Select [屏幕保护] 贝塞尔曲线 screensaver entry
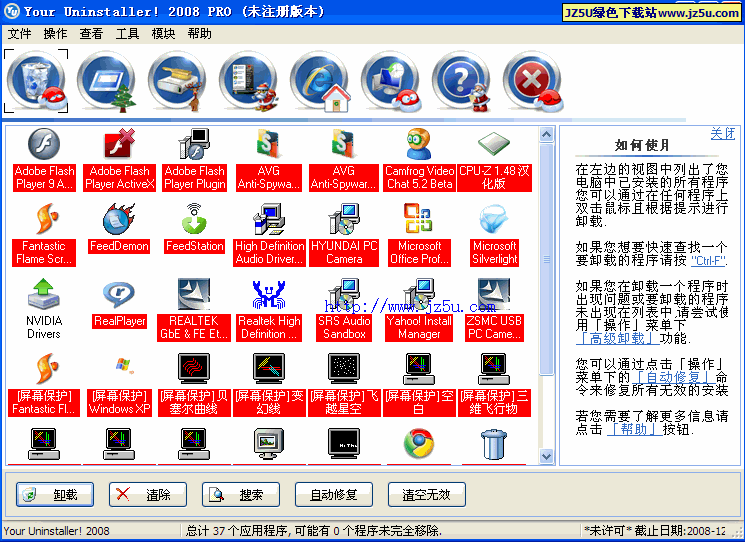Image resolution: width=745 pixels, height=542 pixels. click(194, 384)
